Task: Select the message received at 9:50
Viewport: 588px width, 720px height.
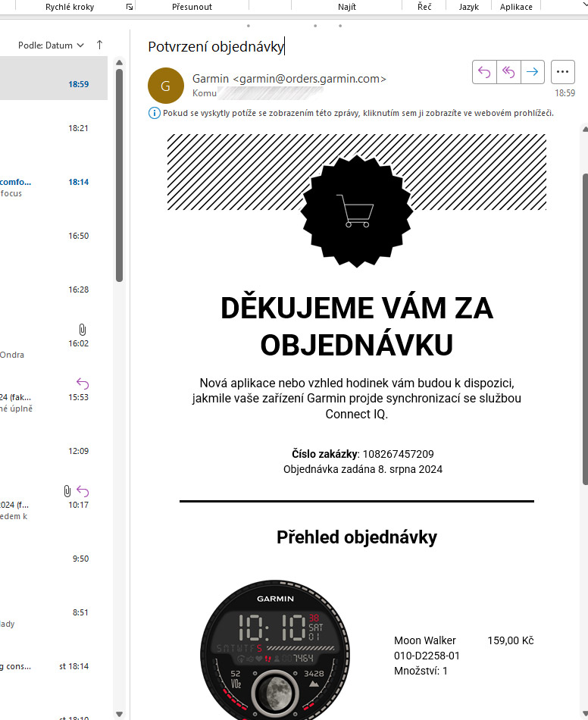Action: point(54,559)
